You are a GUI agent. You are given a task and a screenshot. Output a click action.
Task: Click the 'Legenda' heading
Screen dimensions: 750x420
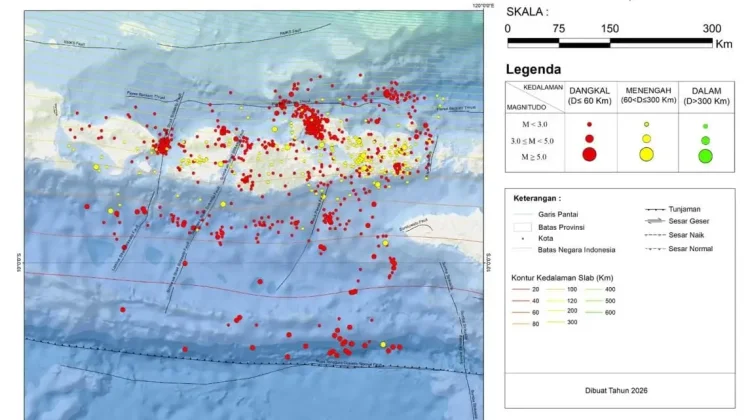pos(533,70)
